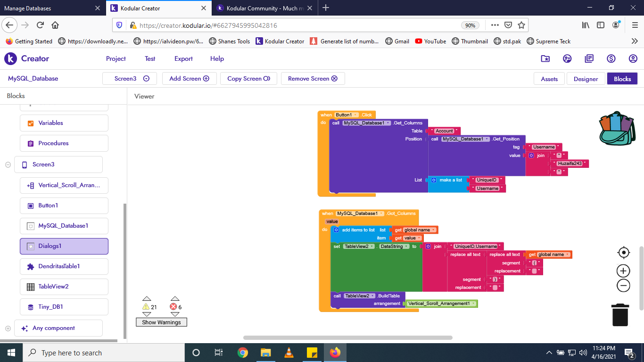This screenshot has width=644, height=362.
Task: Click the viewer horizontal scrollbar
Action: point(347,337)
